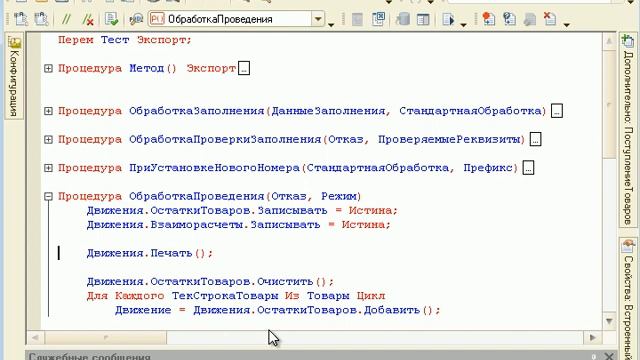Click the magnifier search procedure icon
640x360 pixels.
pos(136,19)
